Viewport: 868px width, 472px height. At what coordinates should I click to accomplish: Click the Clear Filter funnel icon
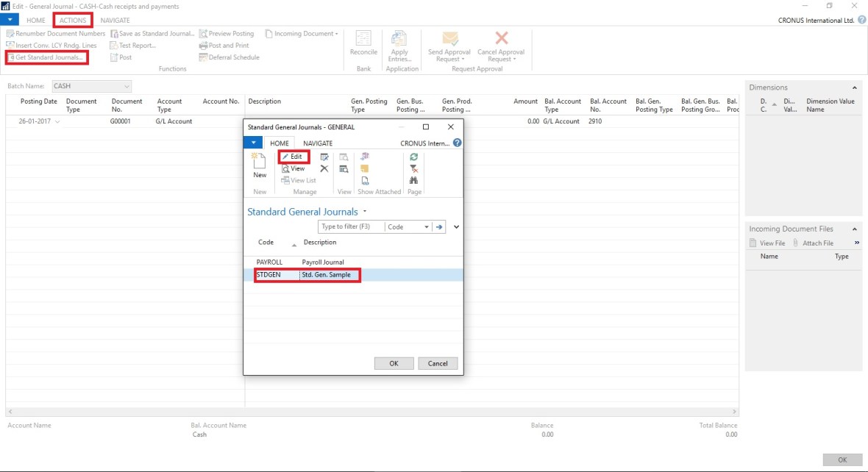pos(414,168)
